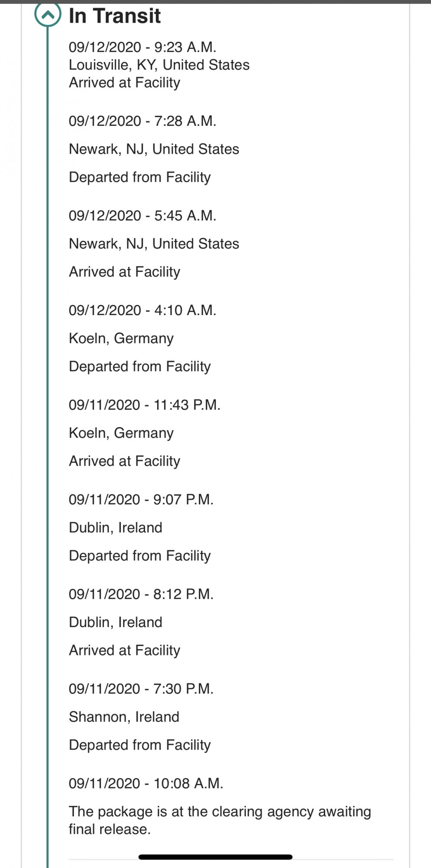Tap the 5:45 A.M. Newark arrival timestamp
The height and width of the screenshot is (868, 431).
(142, 215)
